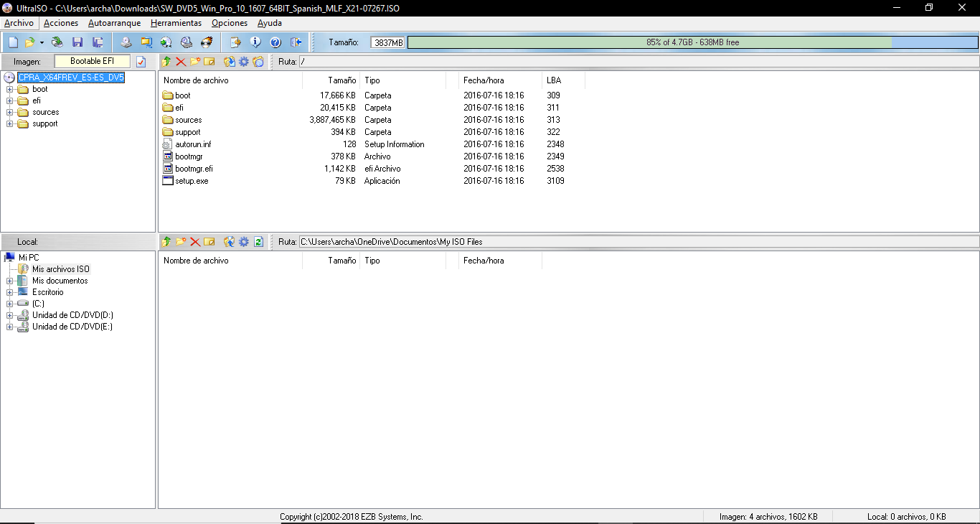This screenshot has height=524, width=980.
Task: Expand Escritorio in Local tree
Action: coord(10,292)
